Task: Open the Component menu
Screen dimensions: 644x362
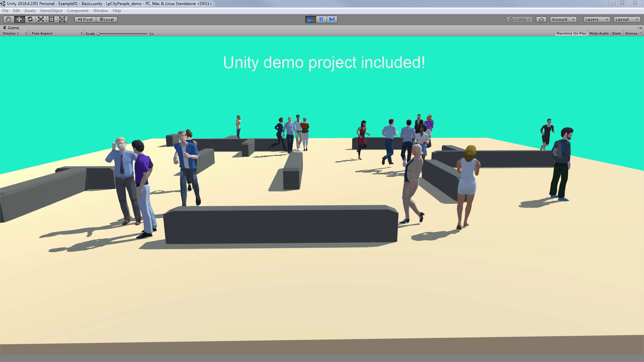Action: point(78,11)
